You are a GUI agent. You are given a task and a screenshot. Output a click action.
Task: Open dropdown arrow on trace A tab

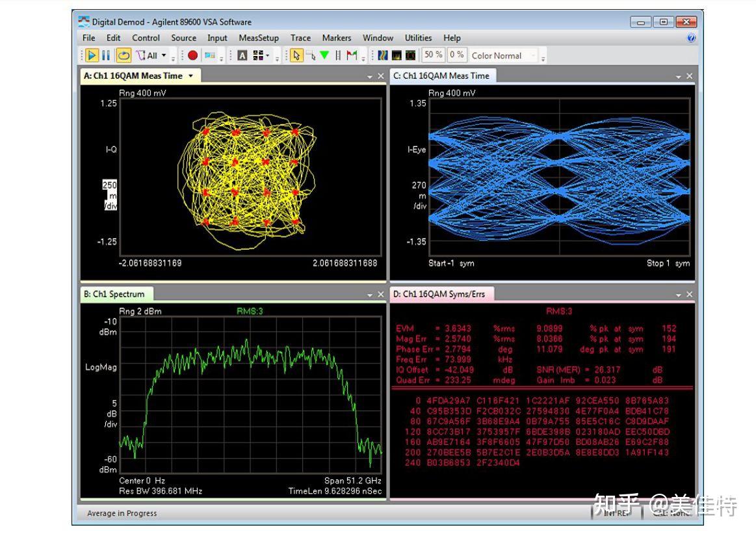click(190, 76)
